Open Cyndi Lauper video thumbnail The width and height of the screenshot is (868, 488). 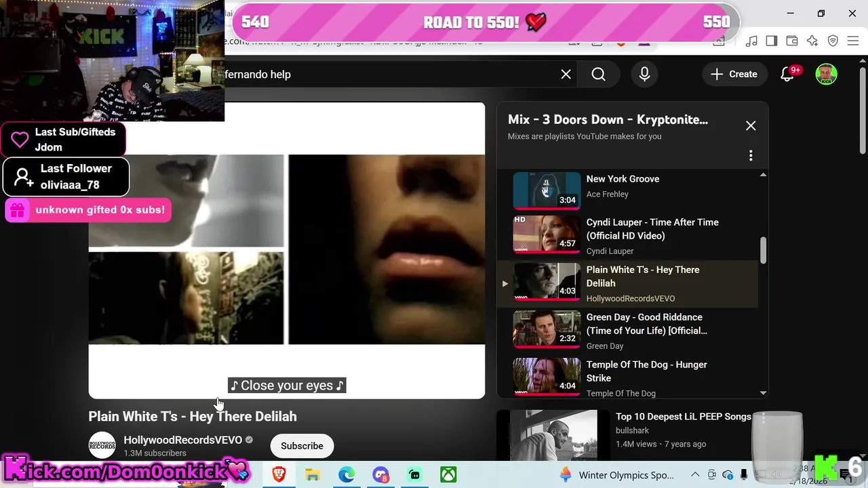tap(547, 234)
